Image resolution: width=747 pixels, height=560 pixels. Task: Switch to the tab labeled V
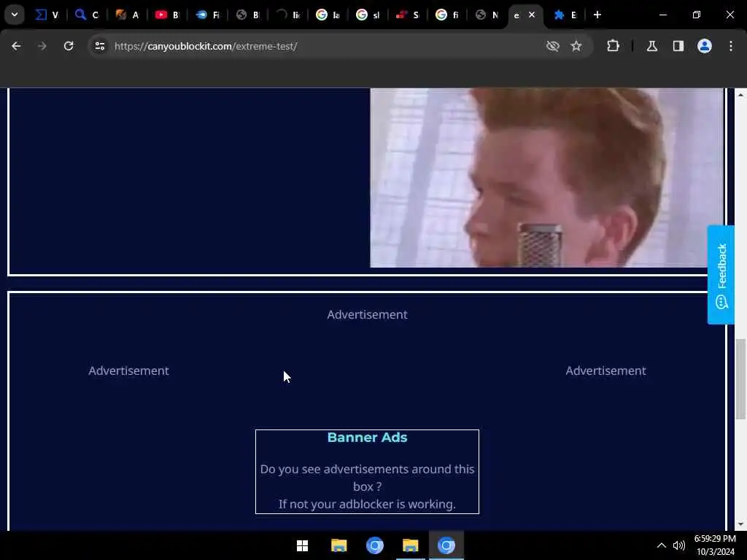[x=47, y=15]
